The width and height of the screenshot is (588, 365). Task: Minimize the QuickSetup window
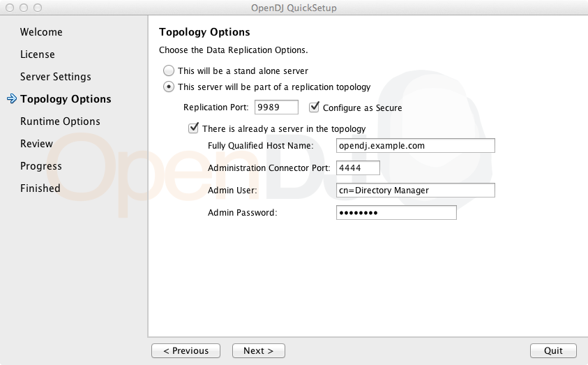24,8
